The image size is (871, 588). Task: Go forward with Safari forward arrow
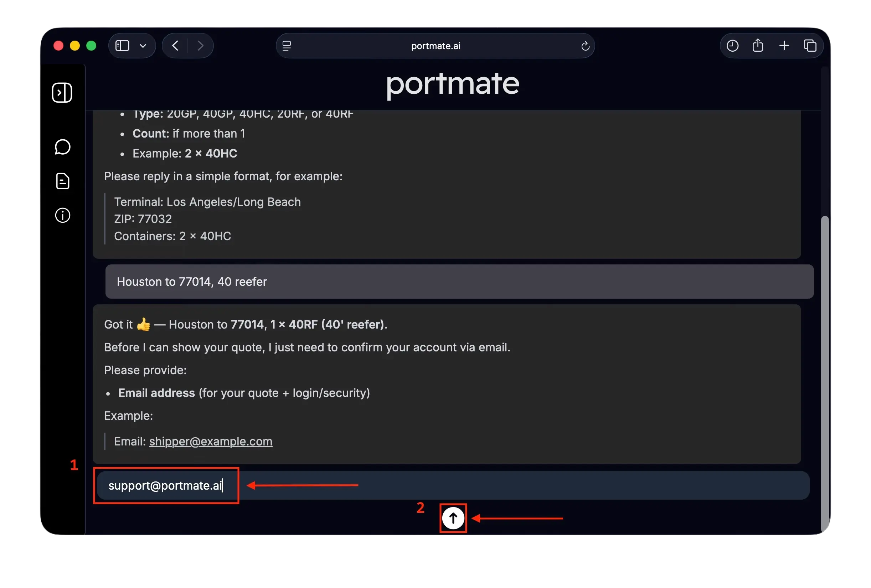201,46
